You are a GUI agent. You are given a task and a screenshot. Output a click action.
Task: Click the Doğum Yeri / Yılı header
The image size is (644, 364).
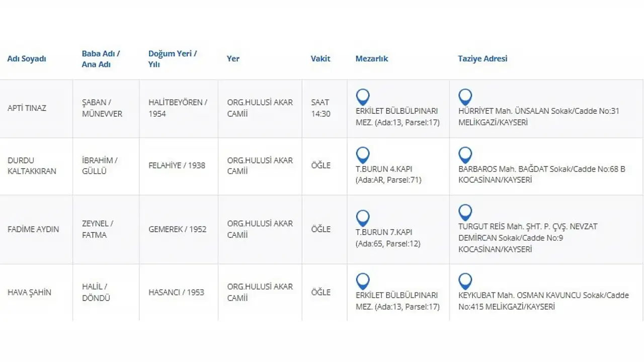point(173,58)
